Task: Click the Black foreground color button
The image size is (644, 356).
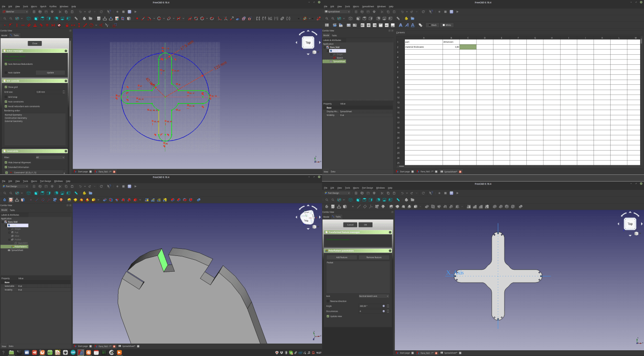Action: coord(433,25)
